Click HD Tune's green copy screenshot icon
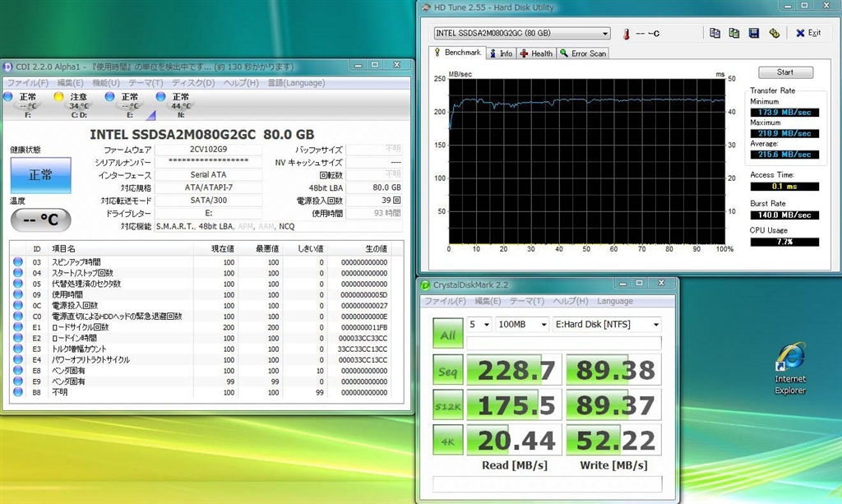 pos(734,33)
